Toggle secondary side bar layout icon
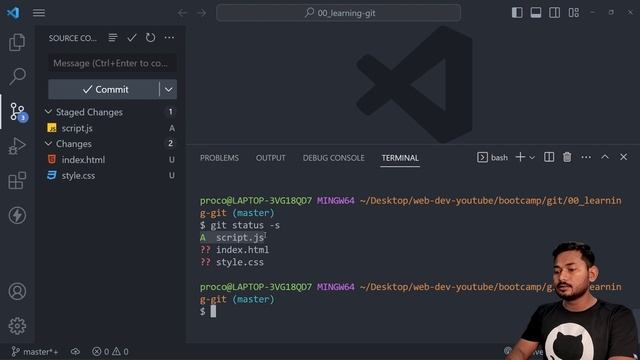This screenshot has width=640, height=360. click(x=554, y=13)
